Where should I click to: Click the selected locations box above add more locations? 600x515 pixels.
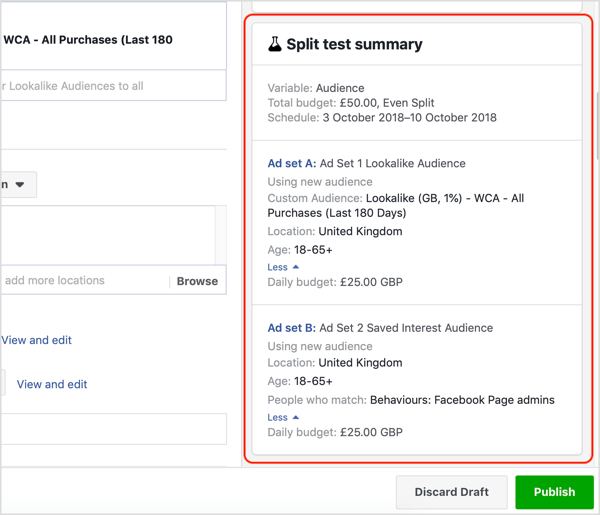(110, 235)
